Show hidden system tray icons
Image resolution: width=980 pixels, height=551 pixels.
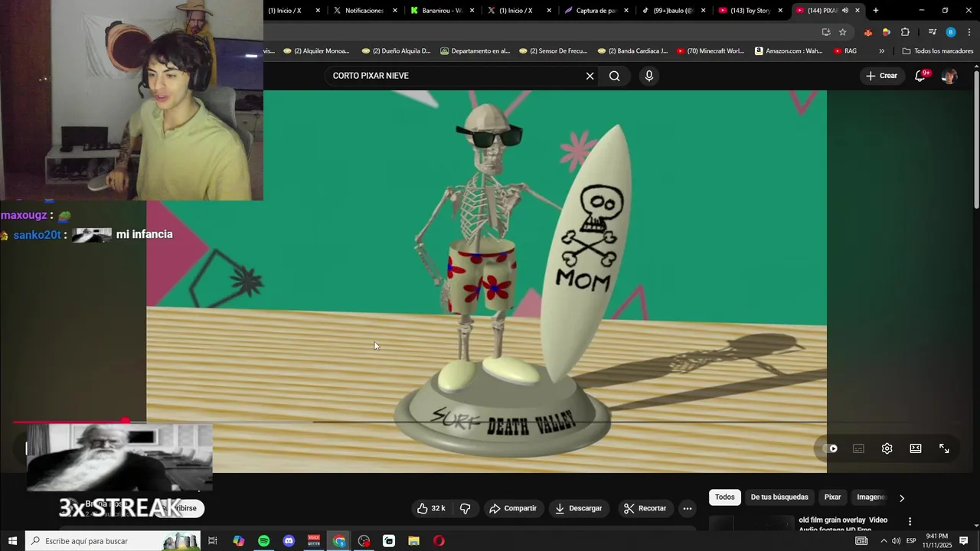(884, 541)
